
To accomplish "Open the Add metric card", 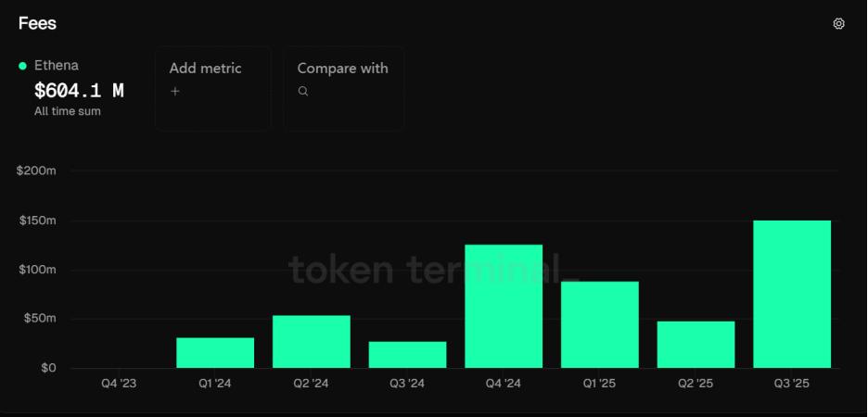I will (x=212, y=88).
